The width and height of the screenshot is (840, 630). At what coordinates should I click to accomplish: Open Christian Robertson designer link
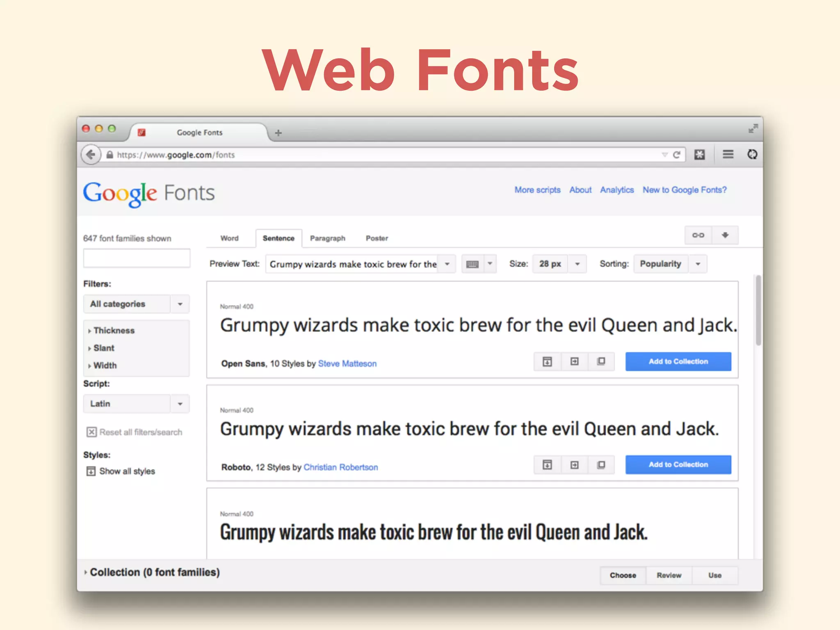tap(341, 468)
